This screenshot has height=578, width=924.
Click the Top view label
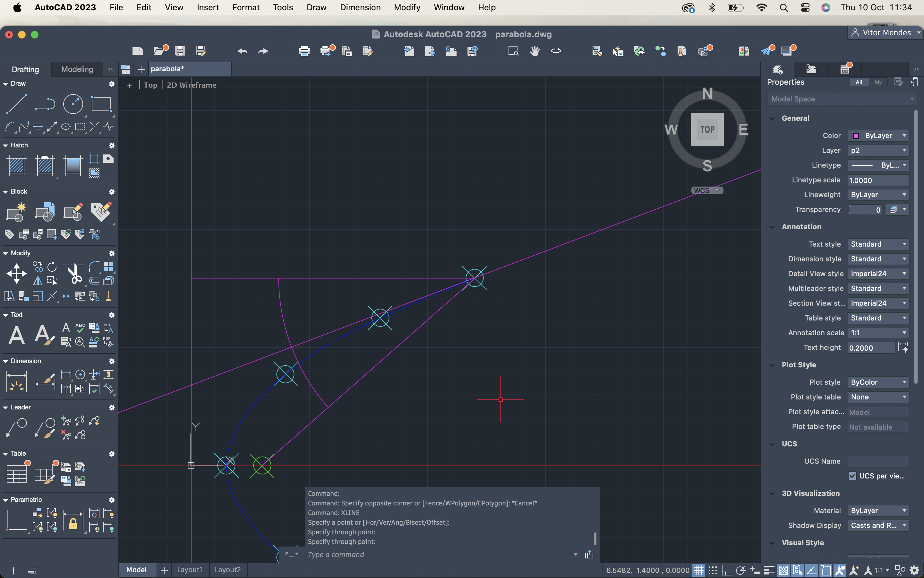(x=150, y=85)
